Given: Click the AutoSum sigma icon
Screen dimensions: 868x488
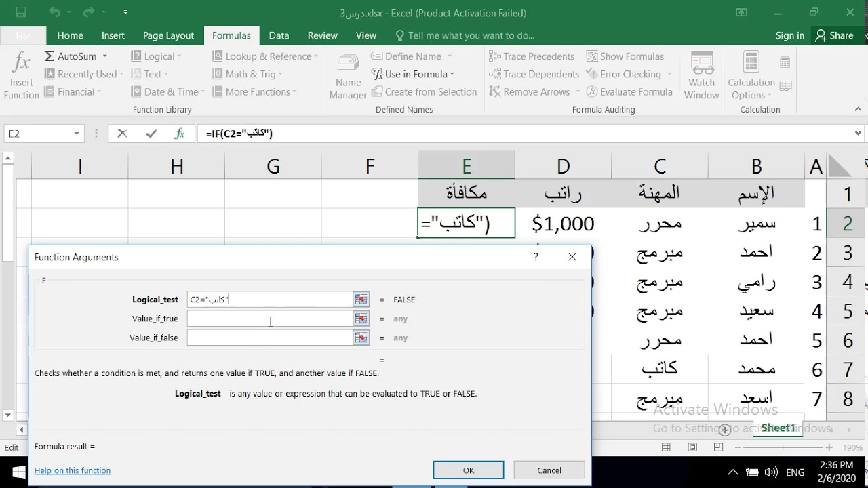Looking at the screenshot, I should 50,56.
